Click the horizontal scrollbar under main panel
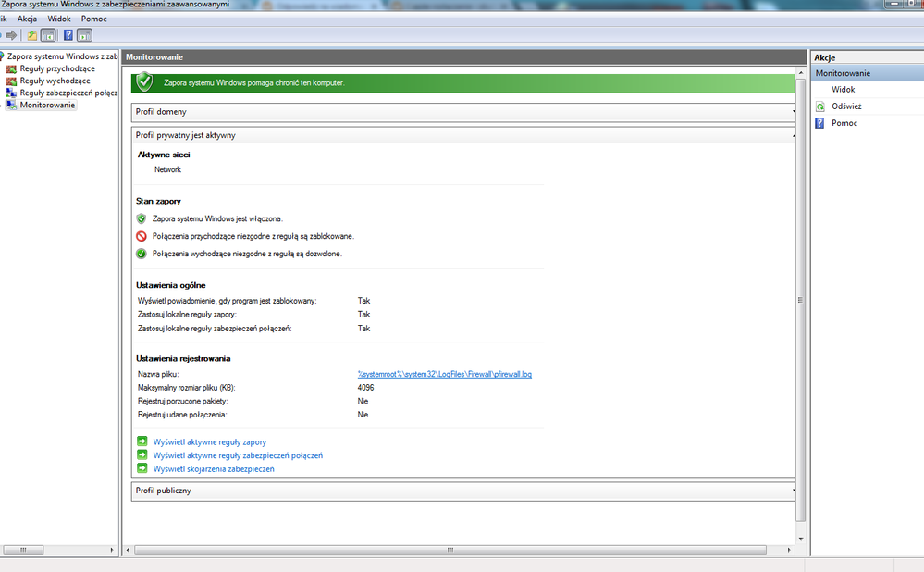Screen dimensions: 924x572 [x=450, y=550]
